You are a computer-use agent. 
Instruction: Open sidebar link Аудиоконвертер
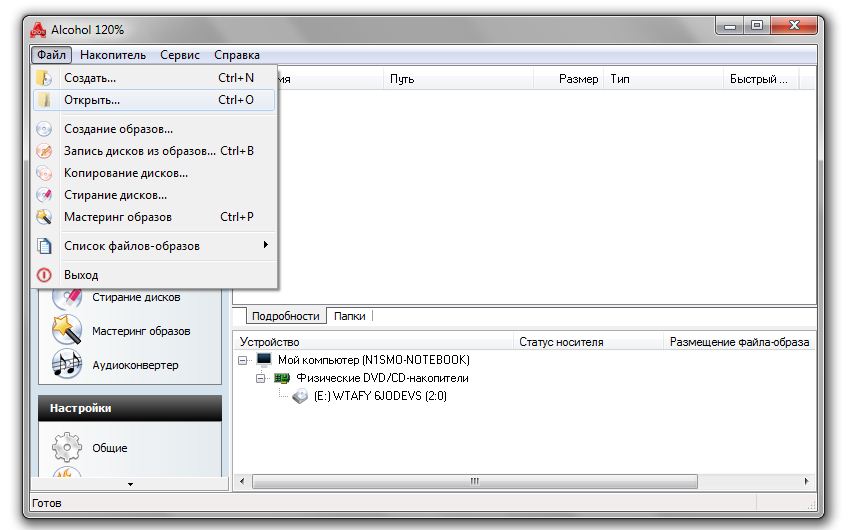pos(135,365)
